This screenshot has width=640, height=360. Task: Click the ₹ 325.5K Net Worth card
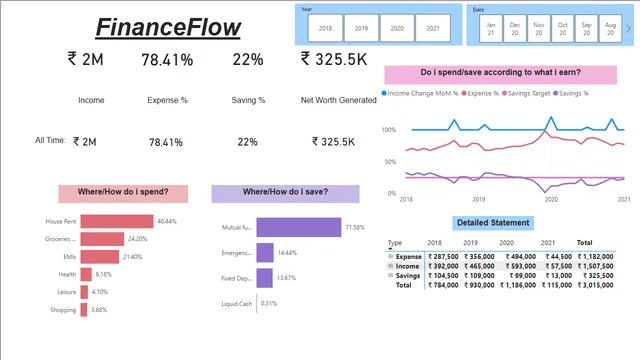click(x=334, y=59)
